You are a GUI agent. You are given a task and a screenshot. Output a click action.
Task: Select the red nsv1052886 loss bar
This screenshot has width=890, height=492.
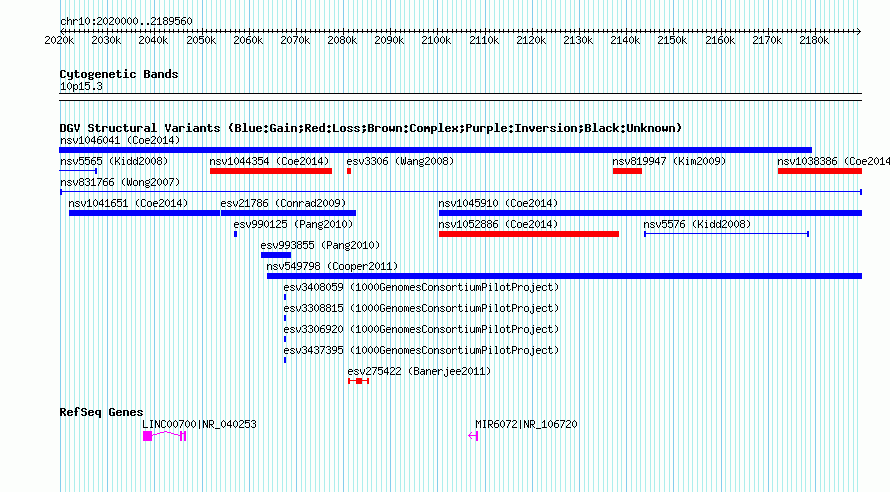529,234
